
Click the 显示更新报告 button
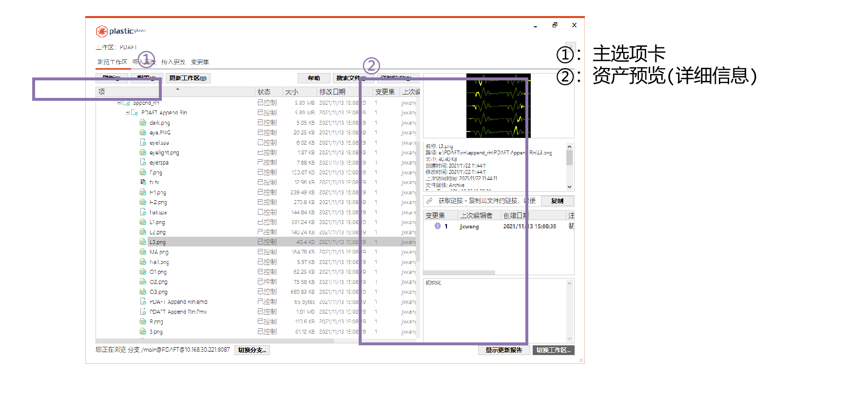(503, 350)
